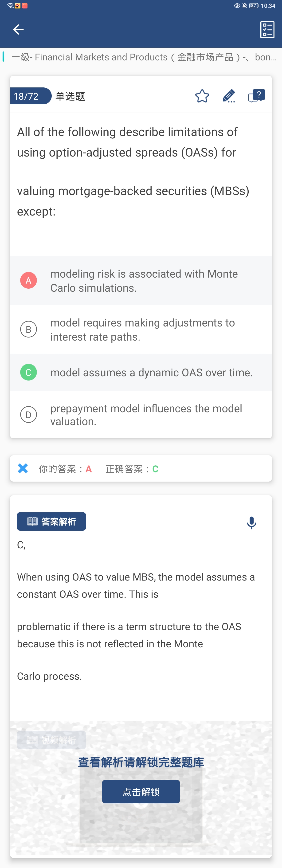Select answer option B circle

point(29,329)
